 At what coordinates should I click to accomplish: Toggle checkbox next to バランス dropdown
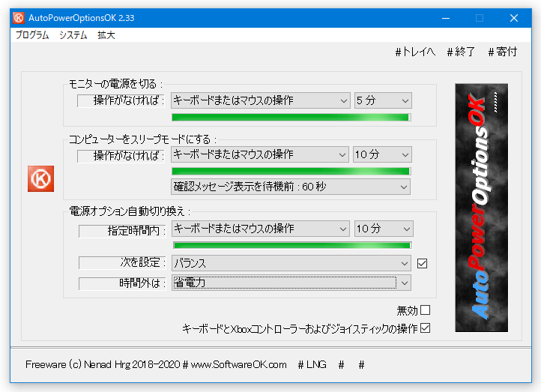click(422, 264)
